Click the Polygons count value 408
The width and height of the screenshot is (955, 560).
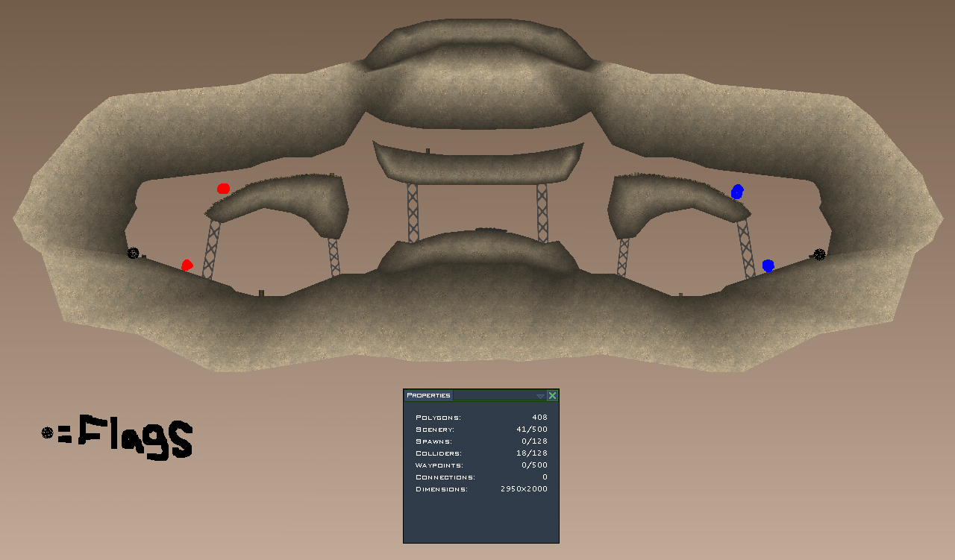pos(539,418)
